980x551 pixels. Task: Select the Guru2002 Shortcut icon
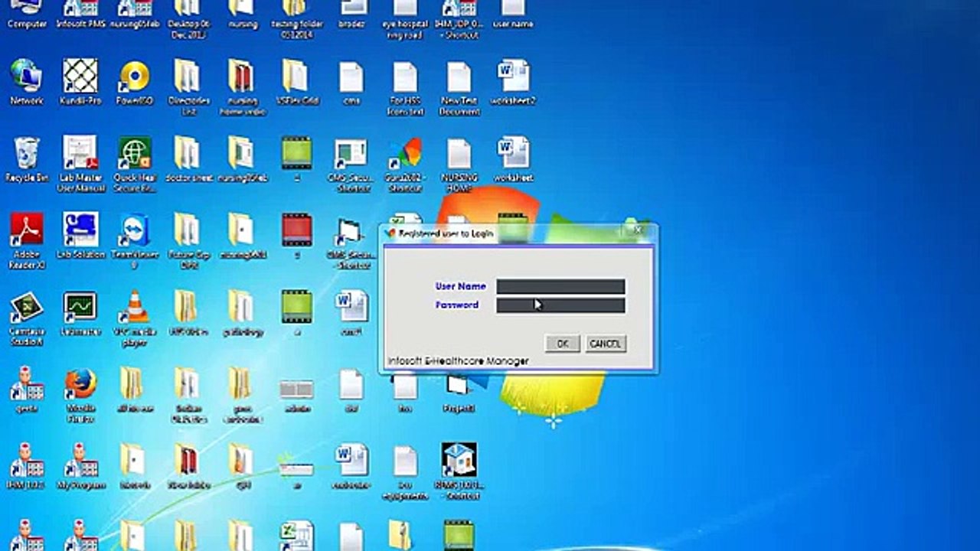(x=405, y=164)
